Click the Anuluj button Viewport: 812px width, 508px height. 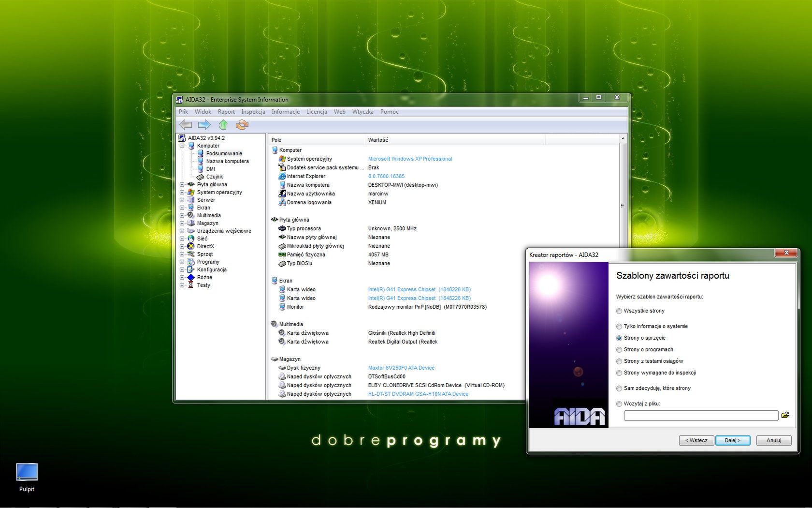(774, 440)
